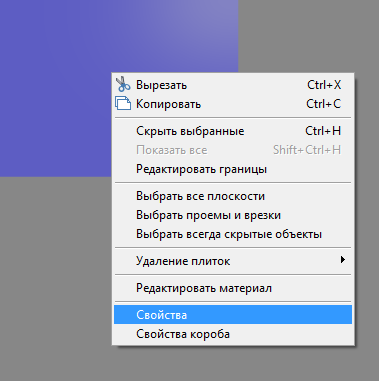This screenshot has width=379, height=381.
Task: Click the Ctrl+C shortcut label
Action: pos(324,104)
